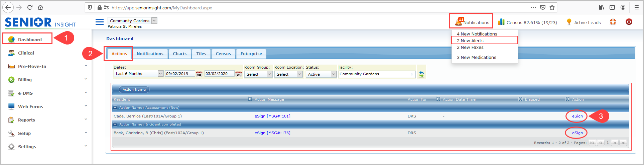Switch to the Census tab
This screenshot has height=165, width=644.
point(223,54)
